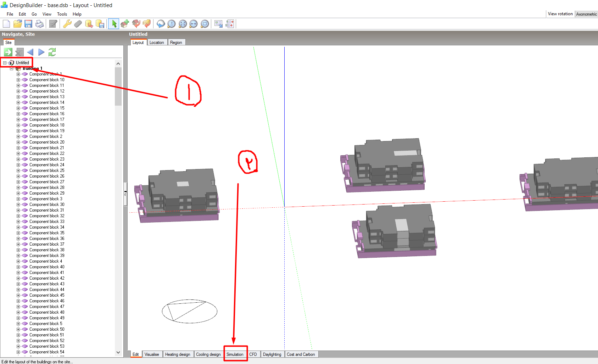Click the house with green plus icon
This screenshot has height=364, width=598.
(125, 24)
